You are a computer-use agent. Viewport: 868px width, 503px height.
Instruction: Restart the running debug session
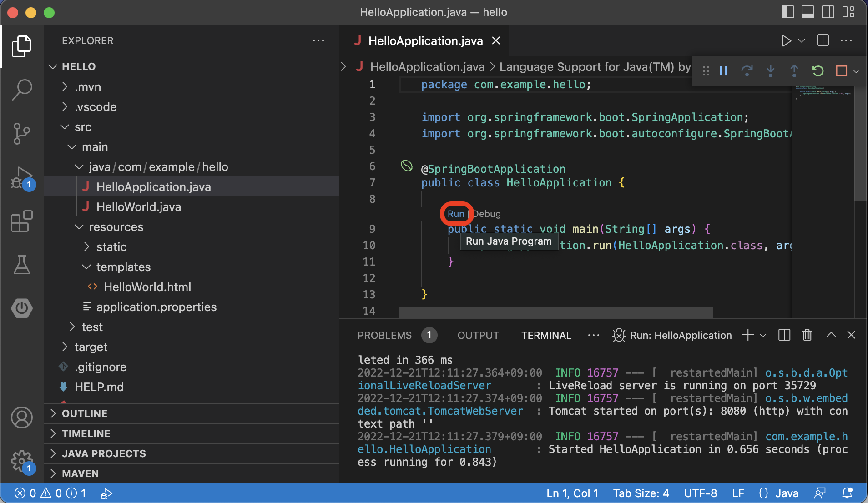pos(818,71)
